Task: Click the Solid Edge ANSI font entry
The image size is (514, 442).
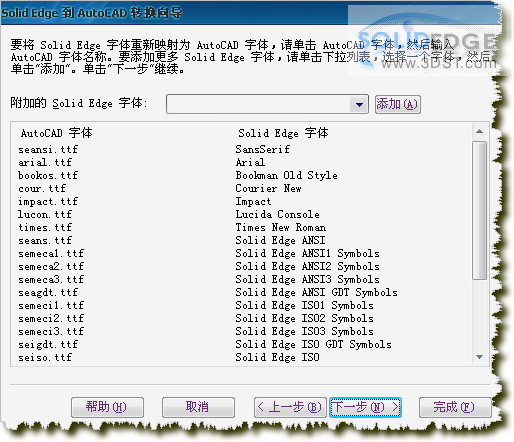Action: coord(280,240)
